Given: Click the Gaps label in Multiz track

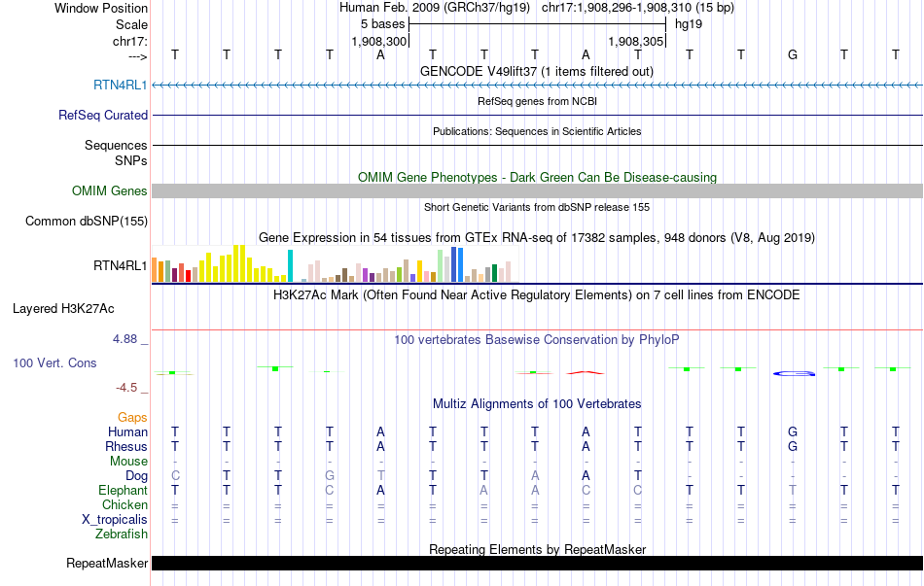Looking at the screenshot, I should point(132,418).
